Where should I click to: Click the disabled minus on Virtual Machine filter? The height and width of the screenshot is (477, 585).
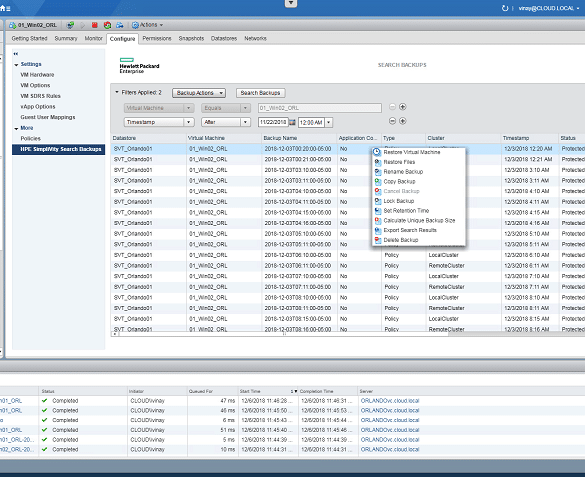tap(392, 107)
